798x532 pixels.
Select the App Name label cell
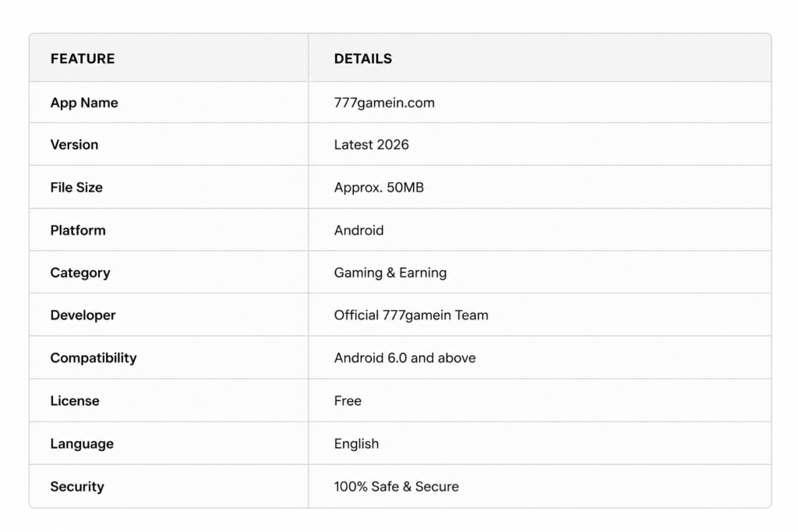[84, 103]
